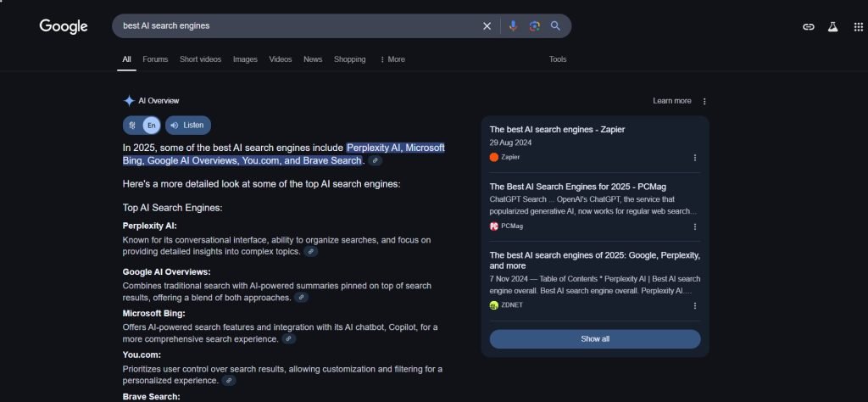Switch the language toggle to Hindi

coord(132,126)
